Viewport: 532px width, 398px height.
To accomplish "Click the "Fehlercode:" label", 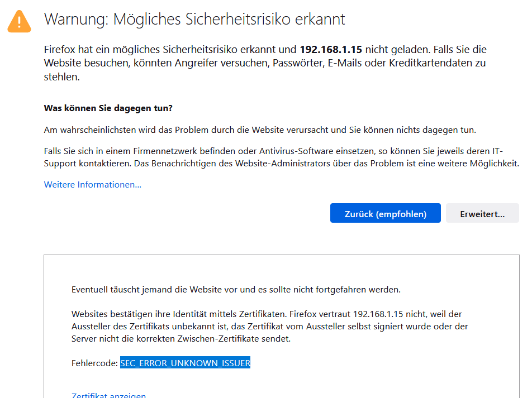I will click(94, 363).
